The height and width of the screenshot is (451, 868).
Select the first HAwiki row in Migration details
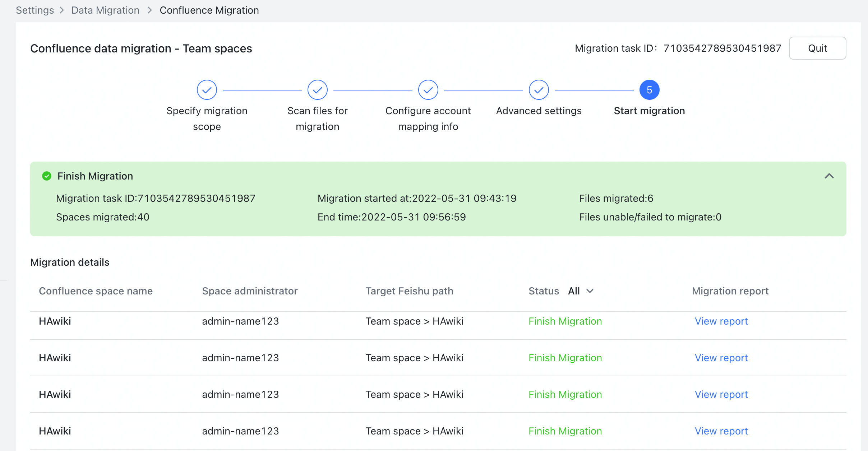[x=55, y=321]
